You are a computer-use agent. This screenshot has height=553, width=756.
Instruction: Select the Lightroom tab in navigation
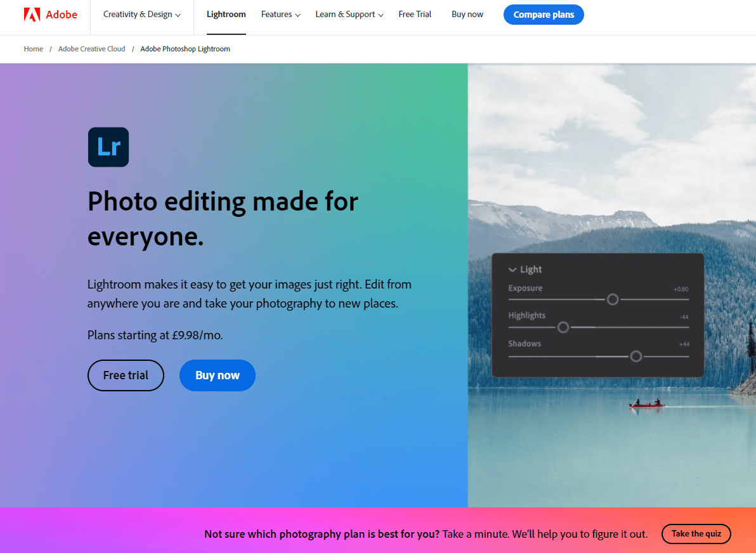click(x=226, y=15)
